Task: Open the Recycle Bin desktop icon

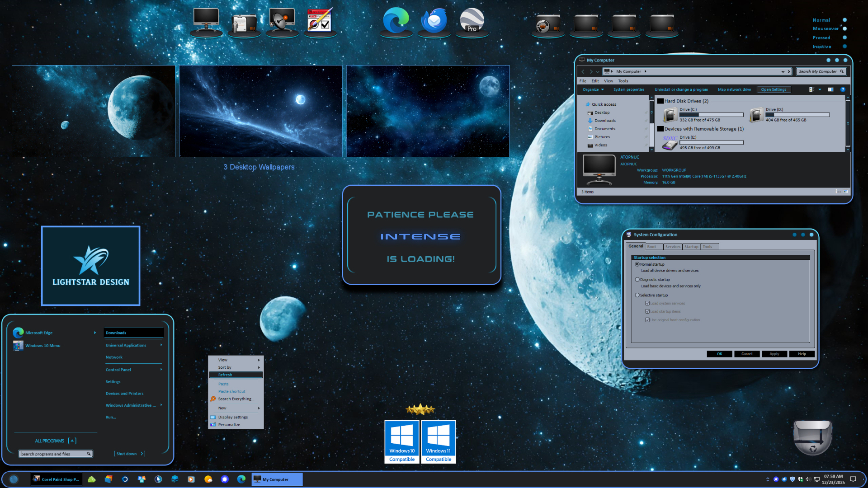Action: [812, 437]
